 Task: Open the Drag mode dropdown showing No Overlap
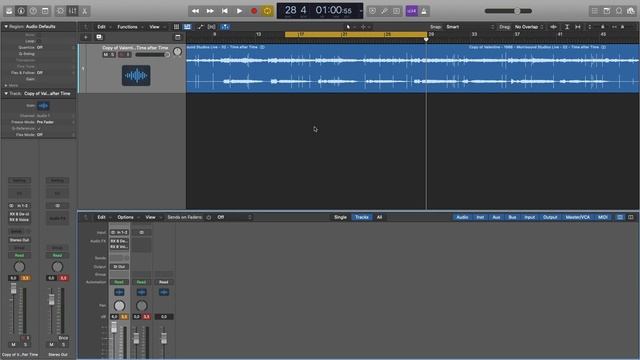[x=529, y=27]
